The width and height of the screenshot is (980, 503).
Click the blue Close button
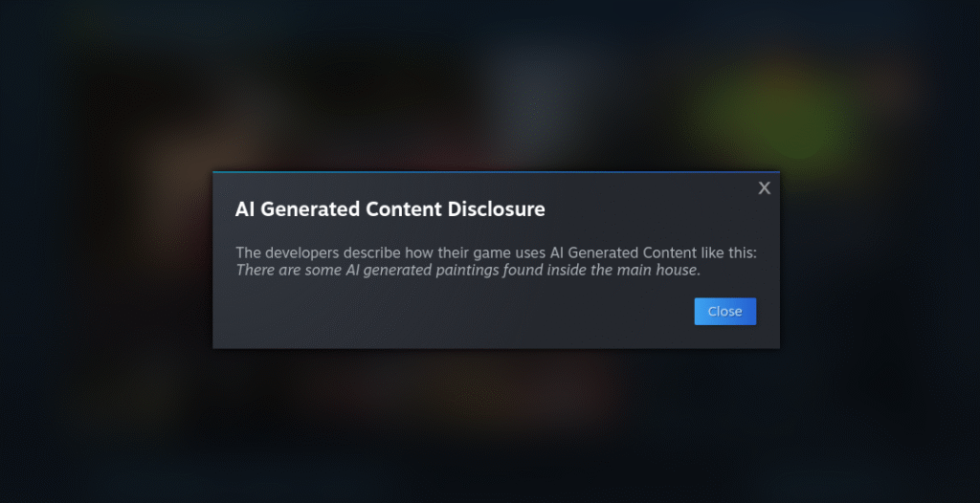pos(725,311)
